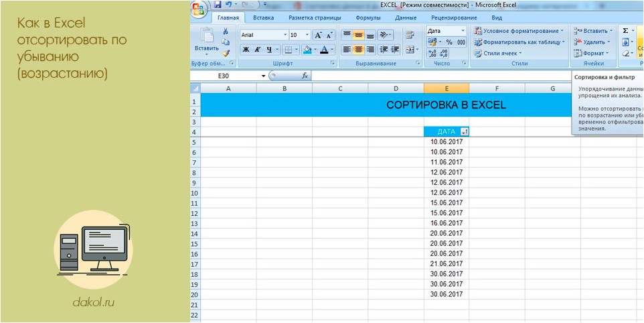Click the Fill down arrow icon
644x323 pixels.
(x=625, y=42)
